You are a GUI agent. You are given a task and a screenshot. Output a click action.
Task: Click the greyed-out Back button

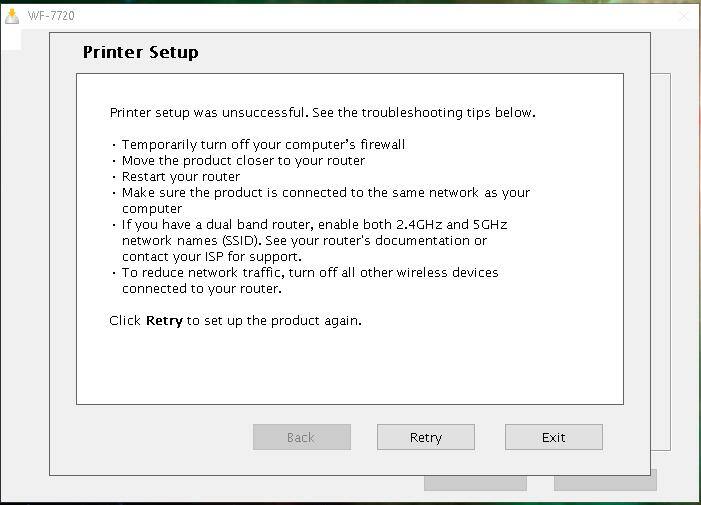pyautogui.click(x=301, y=437)
